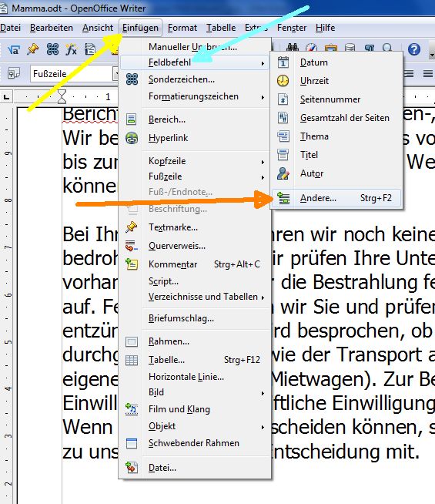Open the Tabelle menu in menu bar
The height and width of the screenshot is (504, 435).
pyautogui.click(x=221, y=28)
